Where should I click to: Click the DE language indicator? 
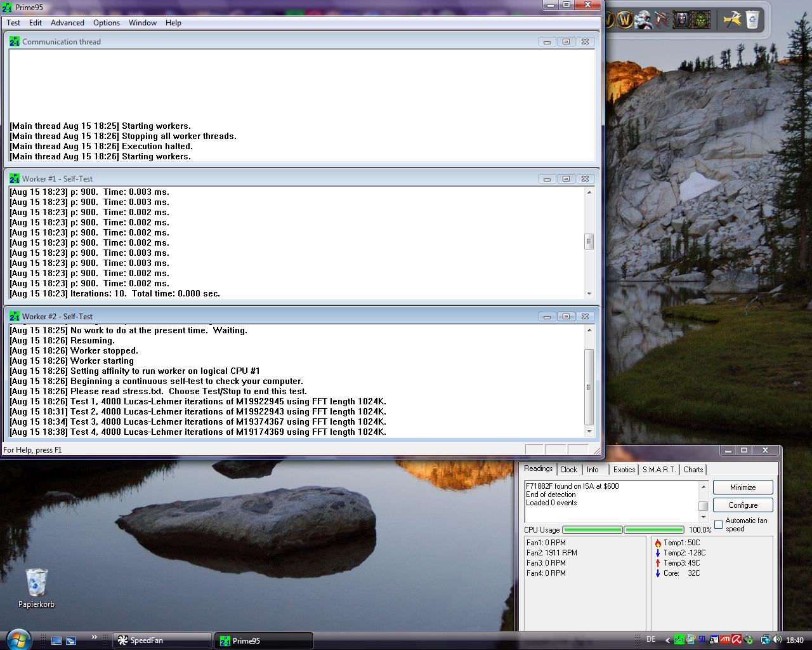(652, 640)
